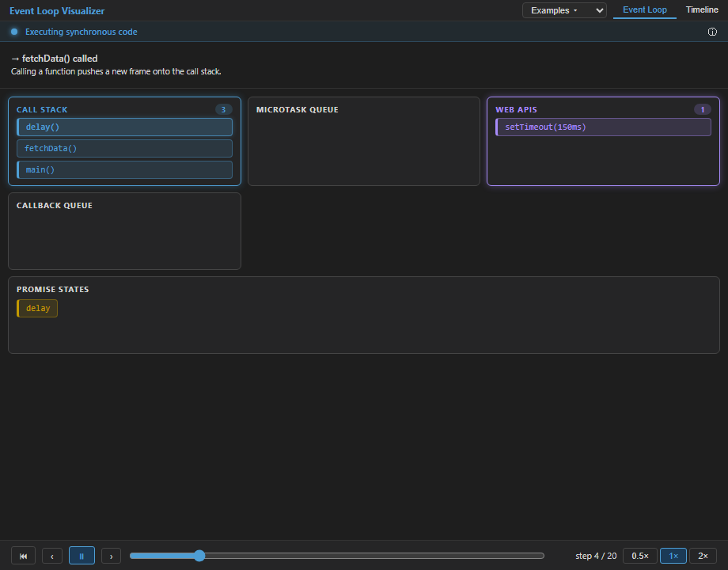Screen dimensions: 728x570
Task: Click the Event Loop Visualizer title
Action: tap(57, 10)
